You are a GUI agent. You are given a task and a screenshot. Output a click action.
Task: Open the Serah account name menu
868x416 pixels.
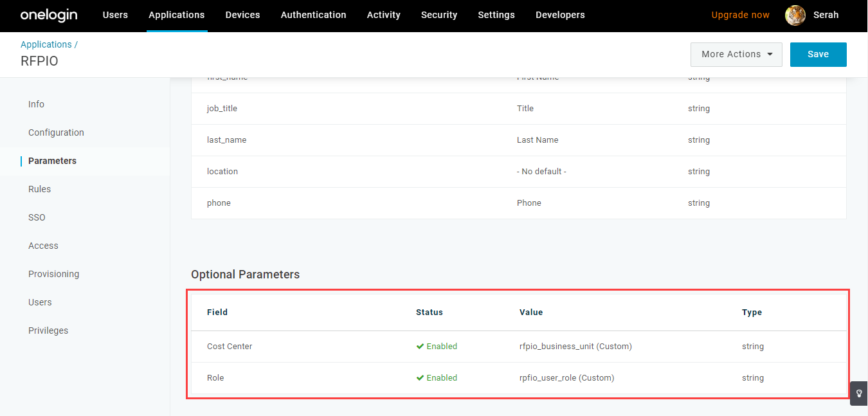(826, 15)
